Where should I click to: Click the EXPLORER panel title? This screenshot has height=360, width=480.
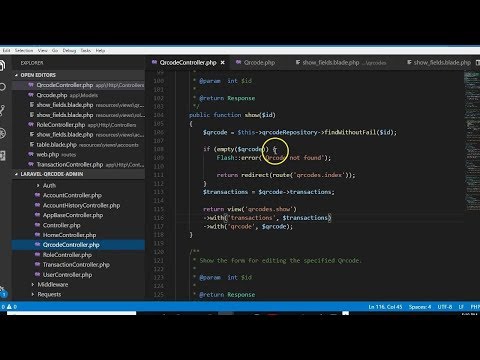pos(32,63)
